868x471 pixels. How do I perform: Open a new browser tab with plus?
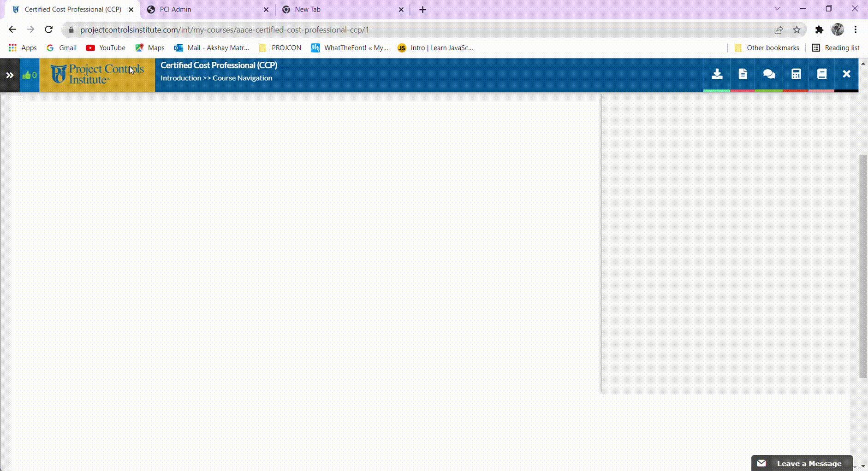click(x=422, y=9)
